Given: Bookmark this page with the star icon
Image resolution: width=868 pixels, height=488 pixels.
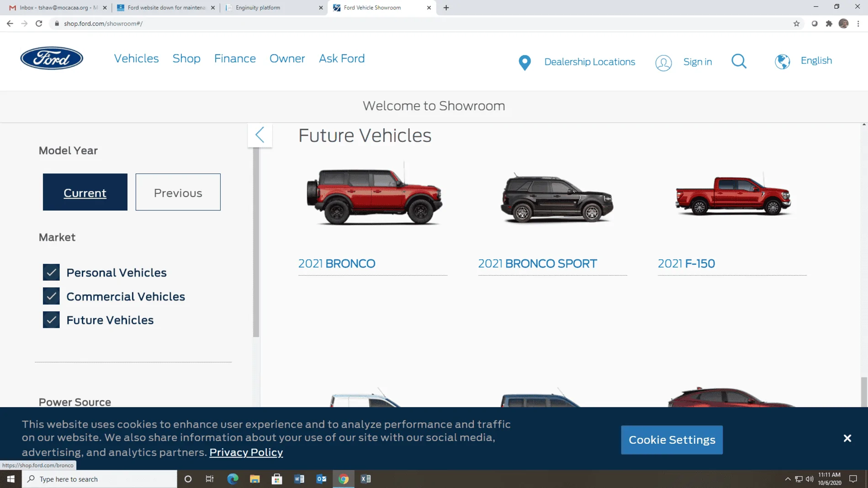Looking at the screenshot, I should 796,24.
